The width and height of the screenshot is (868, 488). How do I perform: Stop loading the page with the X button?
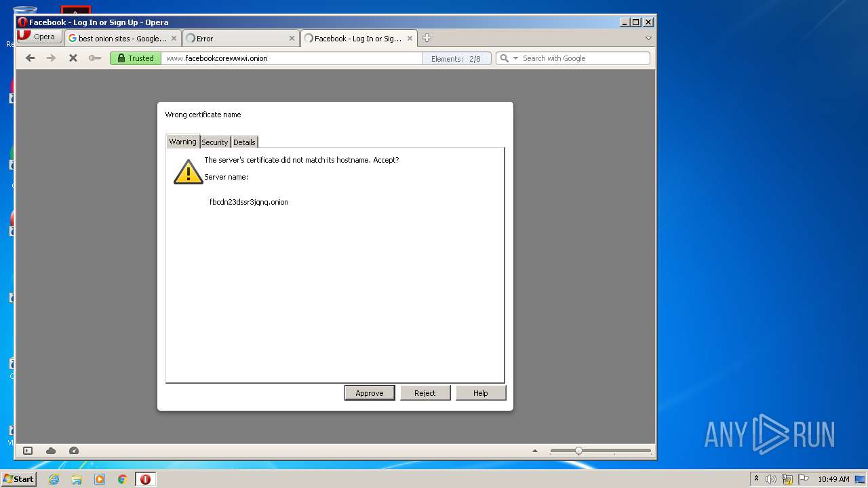[73, 58]
